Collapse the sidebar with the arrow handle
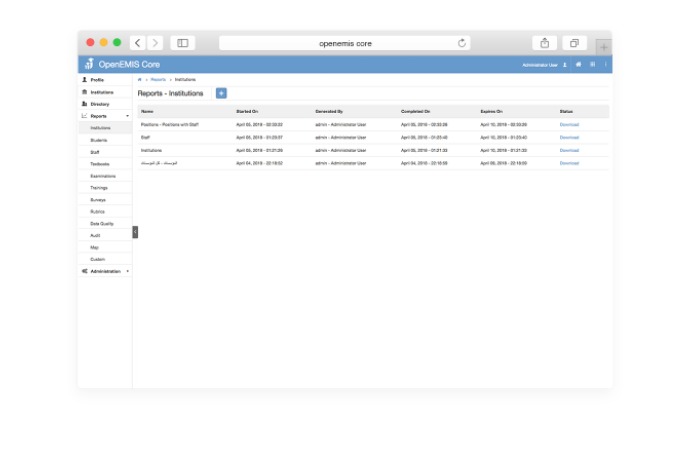This screenshot has height=460, width=690. (135, 232)
